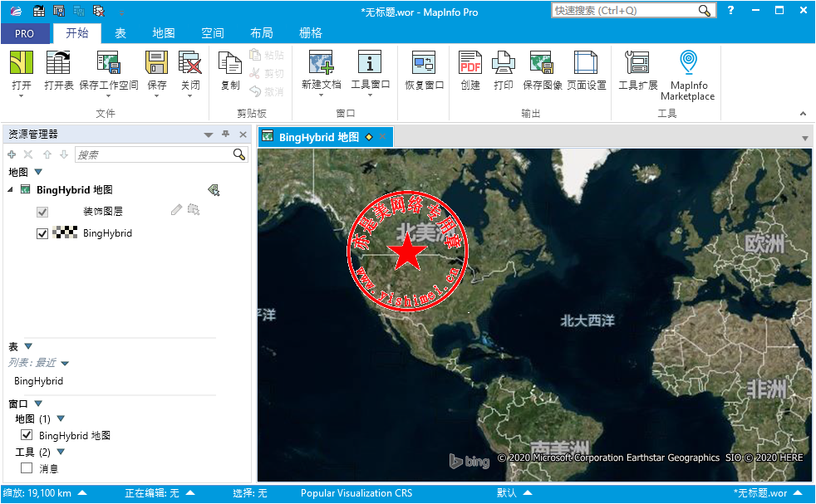Click the move-up arrow icon in 资源管理器
The image size is (816, 504).
[47, 154]
